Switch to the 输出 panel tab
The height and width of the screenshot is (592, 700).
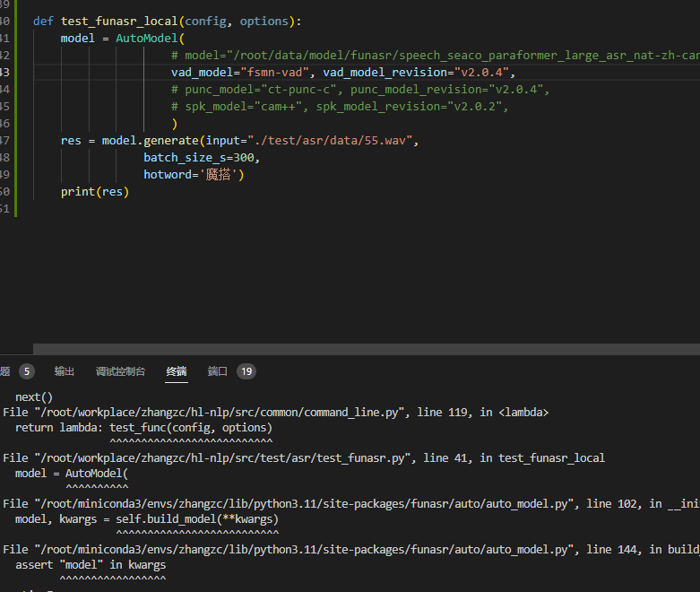click(x=65, y=371)
